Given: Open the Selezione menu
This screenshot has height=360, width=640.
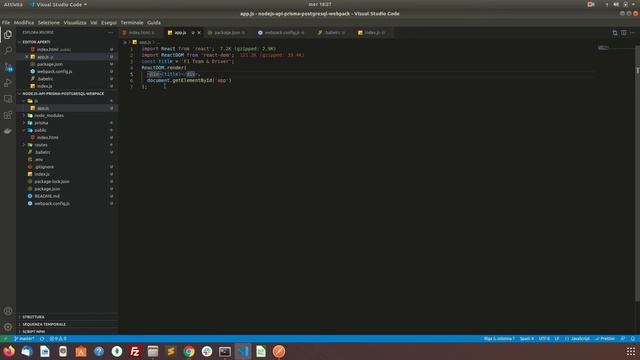Looking at the screenshot, I should tap(49, 22).
